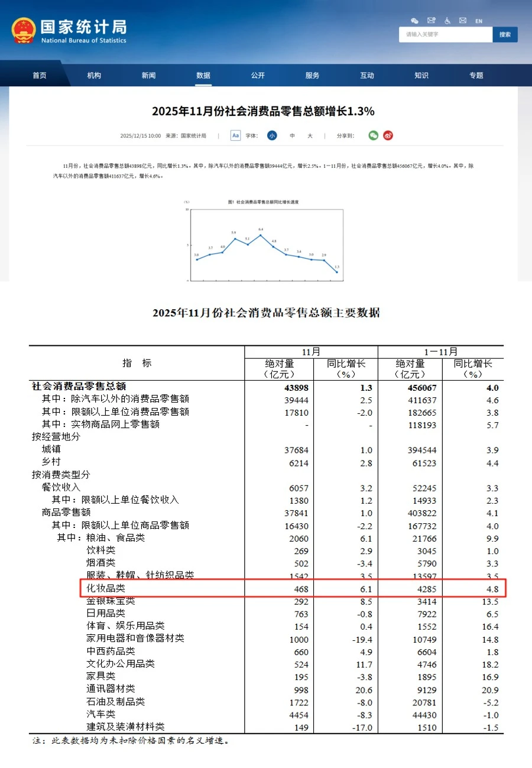Select the 小 small font size option
Screen dimensions: 532x768
tap(271, 135)
